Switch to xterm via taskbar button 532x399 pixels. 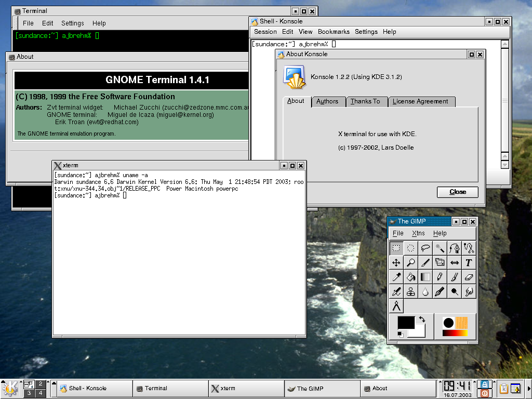[246, 389]
